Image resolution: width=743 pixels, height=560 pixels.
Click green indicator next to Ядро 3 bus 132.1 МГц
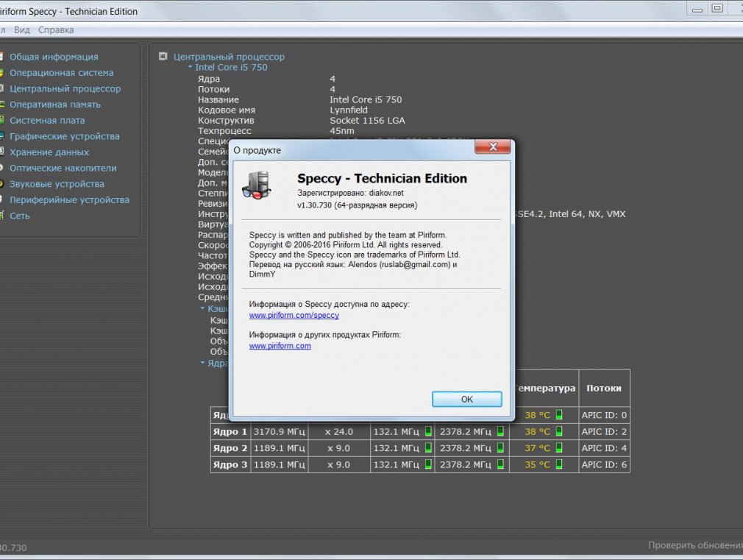pyautogui.click(x=428, y=464)
